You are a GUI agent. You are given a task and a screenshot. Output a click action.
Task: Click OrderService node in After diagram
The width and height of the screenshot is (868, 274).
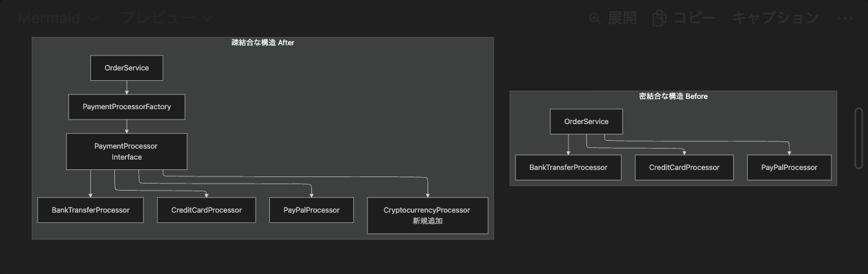click(x=127, y=68)
